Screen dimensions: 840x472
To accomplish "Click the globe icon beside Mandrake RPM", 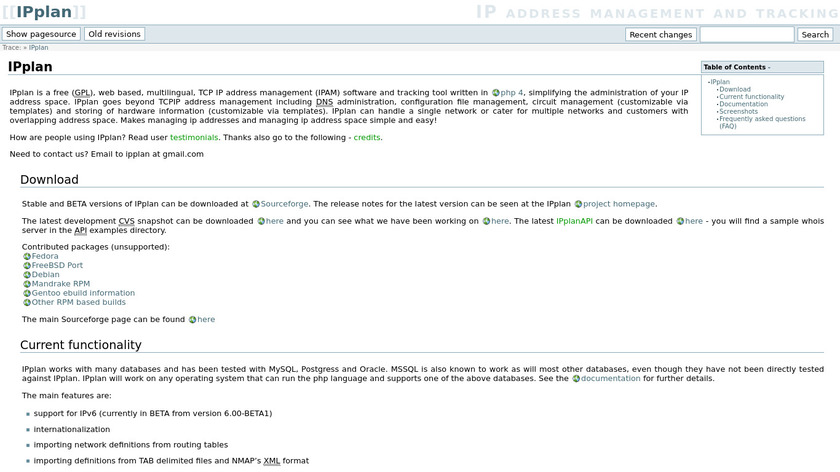I will 27,284.
